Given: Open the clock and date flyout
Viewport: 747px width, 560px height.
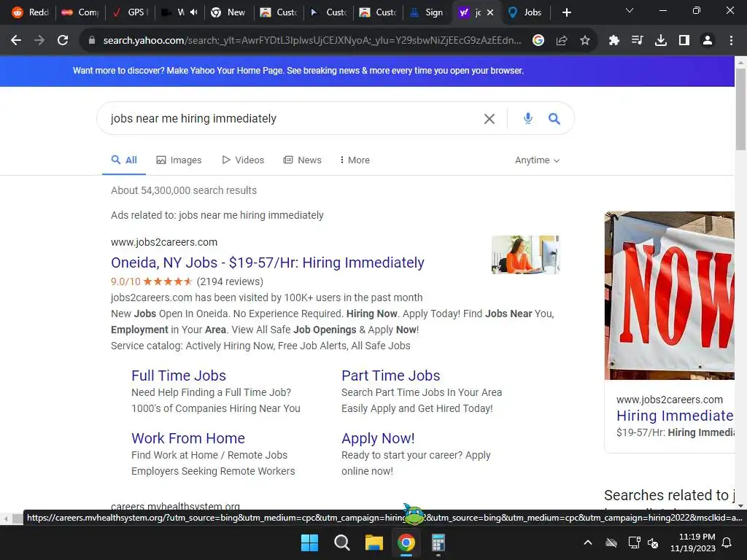Looking at the screenshot, I should click(x=693, y=542).
